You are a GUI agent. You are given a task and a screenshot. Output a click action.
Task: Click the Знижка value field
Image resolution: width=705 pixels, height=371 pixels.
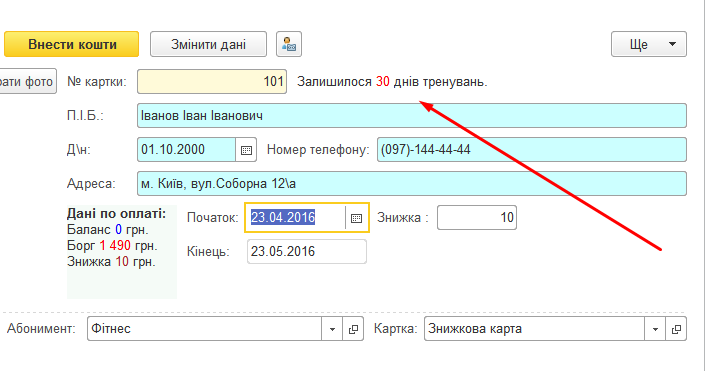pos(477,218)
